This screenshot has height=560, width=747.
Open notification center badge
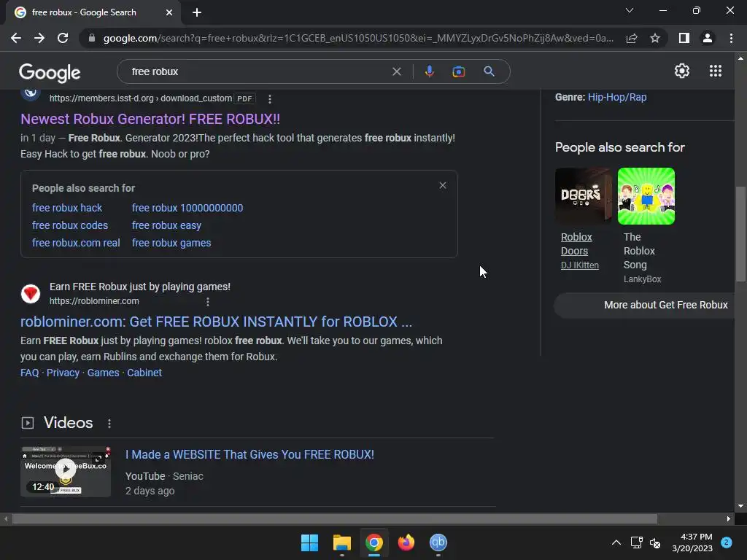coord(727,542)
